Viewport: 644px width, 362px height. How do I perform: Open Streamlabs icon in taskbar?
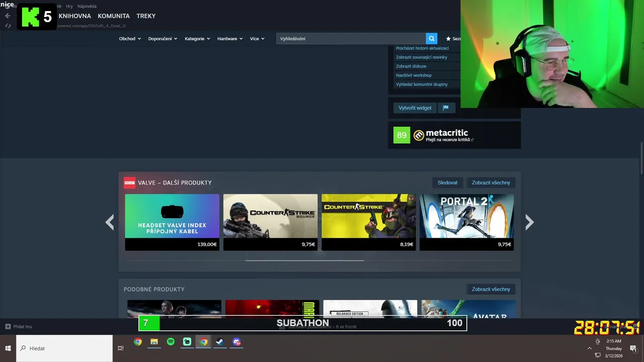pyautogui.click(x=187, y=342)
